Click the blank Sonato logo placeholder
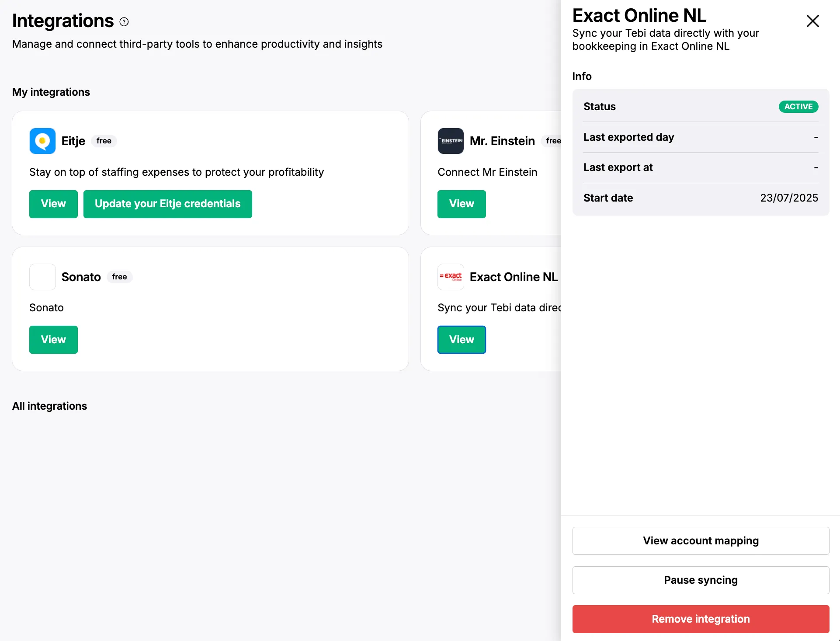The image size is (840, 641). pyautogui.click(x=42, y=277)
